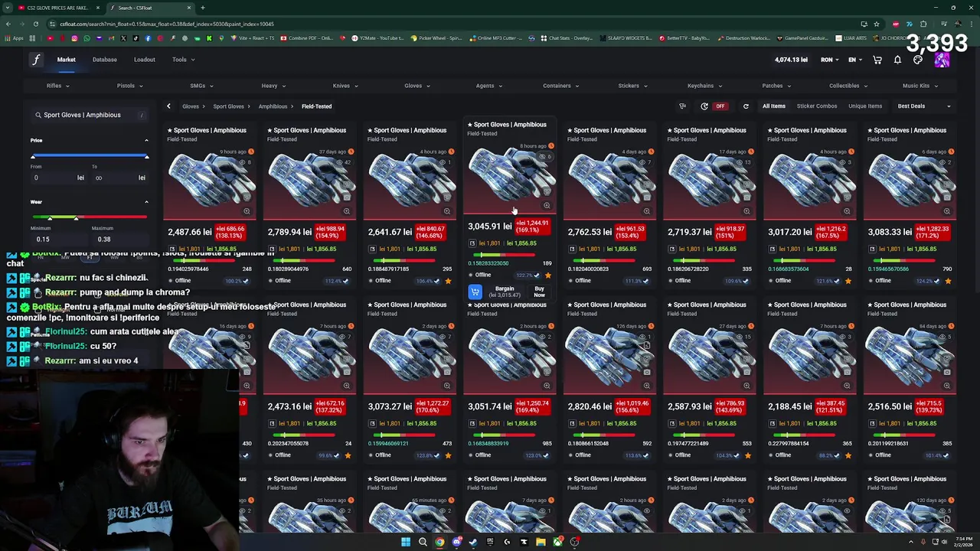Open notifications bell
This screenshot has height=551, width=980.
[x=897, y=60]
